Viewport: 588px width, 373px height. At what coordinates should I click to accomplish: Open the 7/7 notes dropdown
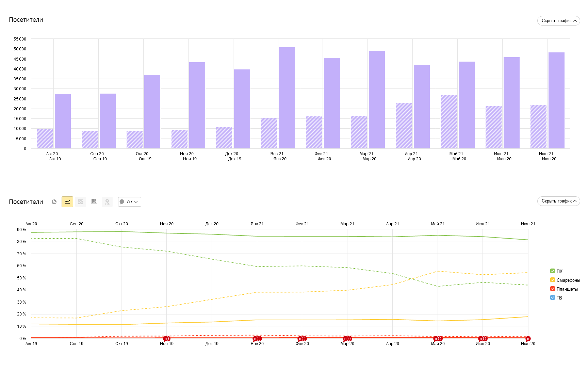(x=129, y=202)
